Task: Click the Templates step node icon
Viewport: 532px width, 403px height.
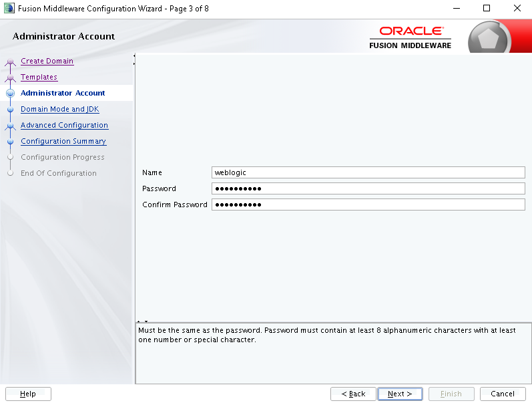Action: 10,78
